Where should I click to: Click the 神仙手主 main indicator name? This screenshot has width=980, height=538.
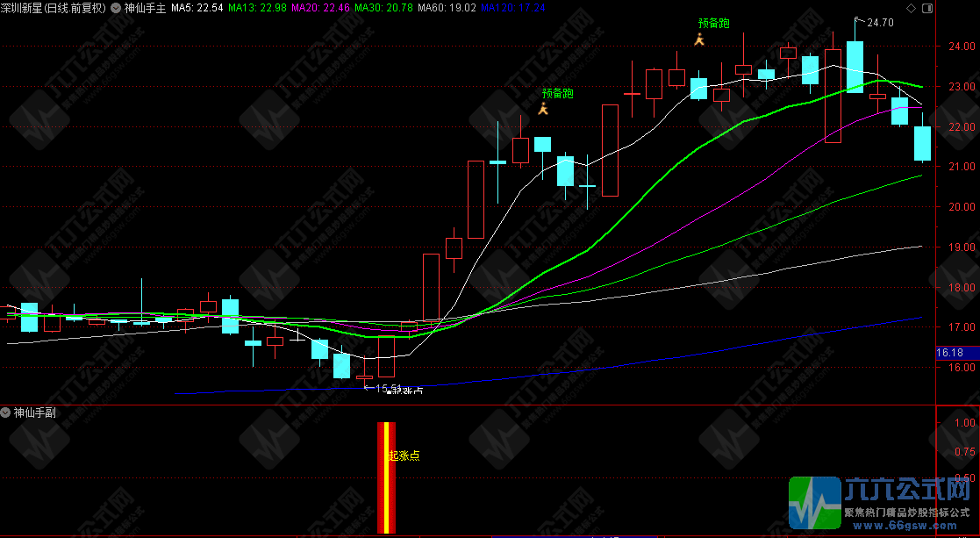pos(145,8)
